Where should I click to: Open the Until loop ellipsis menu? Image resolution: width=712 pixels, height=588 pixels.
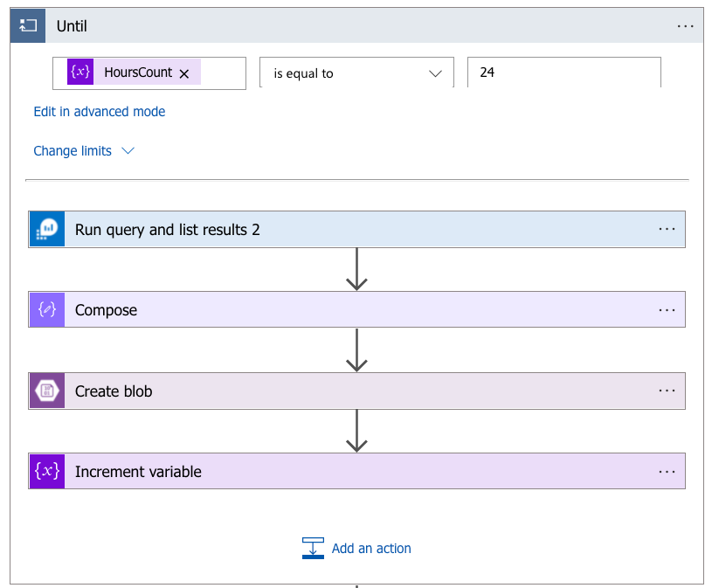point(686,26)
